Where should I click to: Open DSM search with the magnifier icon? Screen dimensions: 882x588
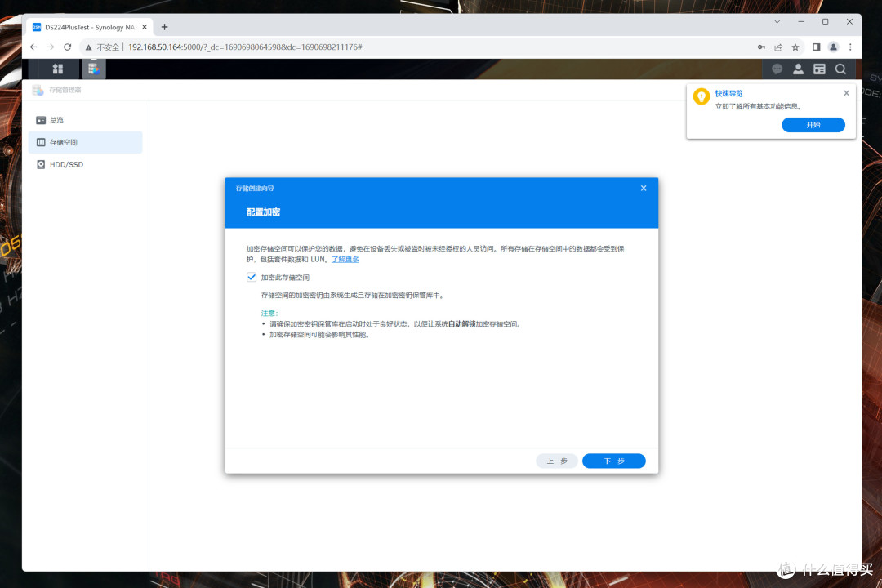[840, 69]
